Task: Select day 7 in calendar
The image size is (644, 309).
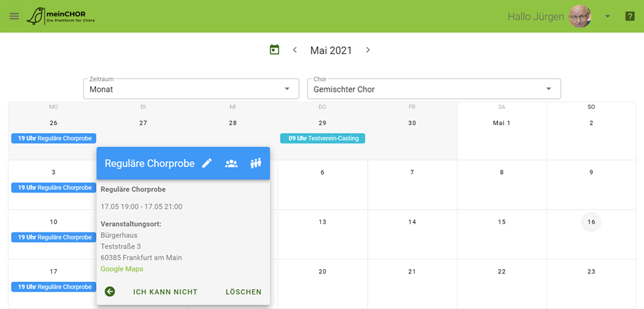Action: [412, 173]
